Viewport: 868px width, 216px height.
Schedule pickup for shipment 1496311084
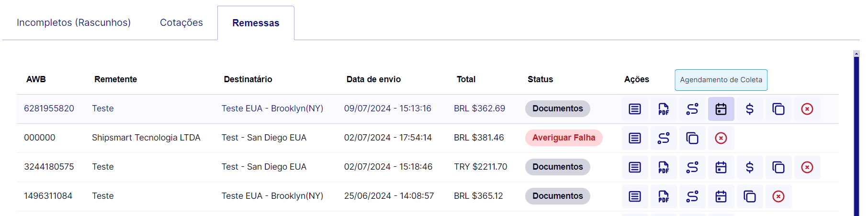point(721,196)
